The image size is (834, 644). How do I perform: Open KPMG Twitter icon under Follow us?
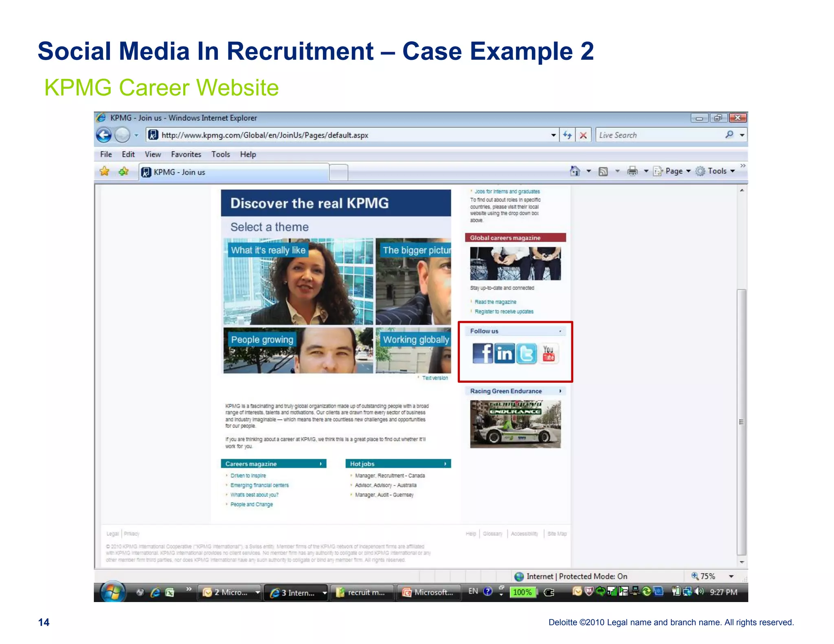point(527,353)
